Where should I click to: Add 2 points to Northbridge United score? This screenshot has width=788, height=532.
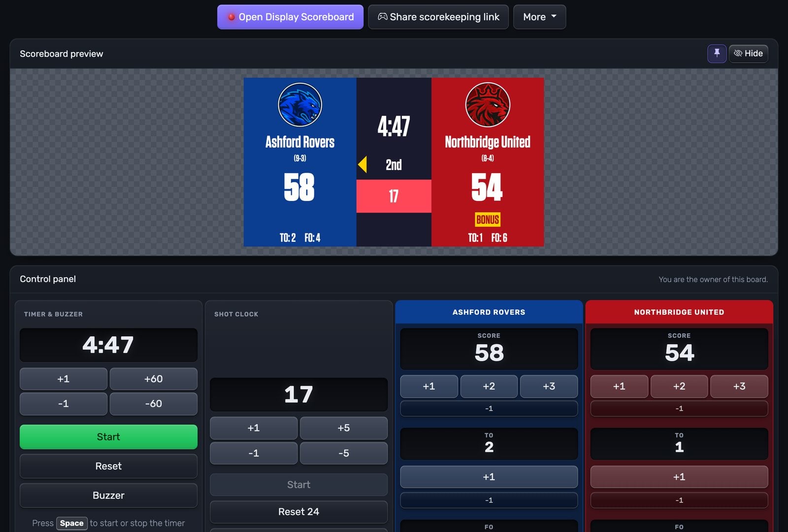[x=679, y=386]
